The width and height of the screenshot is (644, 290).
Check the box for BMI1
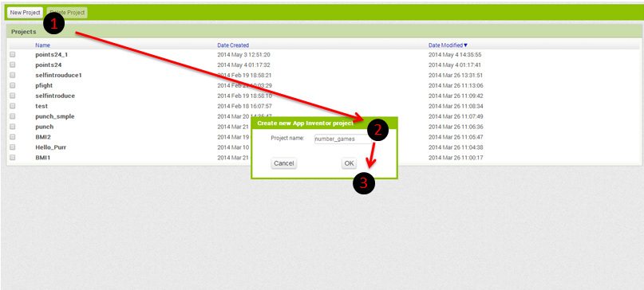[x=12, y=157]
